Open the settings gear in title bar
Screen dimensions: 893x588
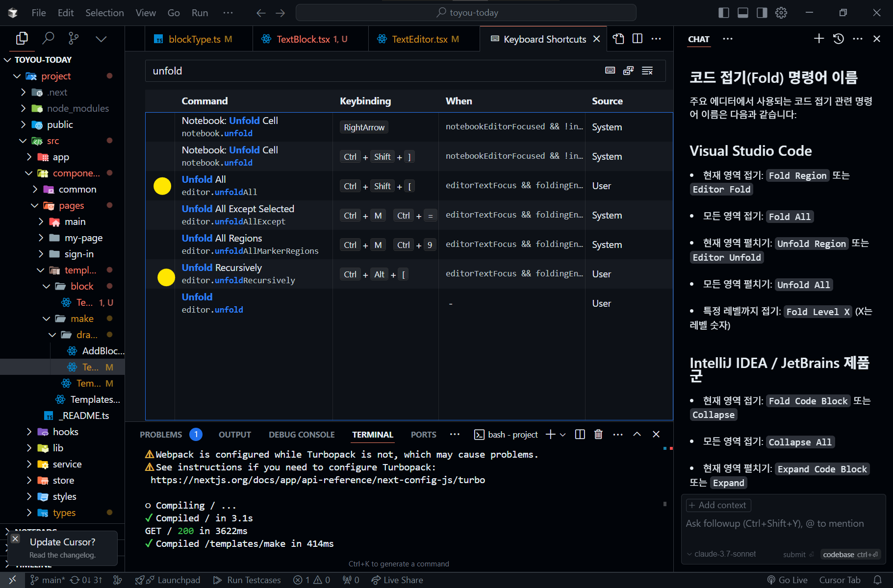click(781, 13)
